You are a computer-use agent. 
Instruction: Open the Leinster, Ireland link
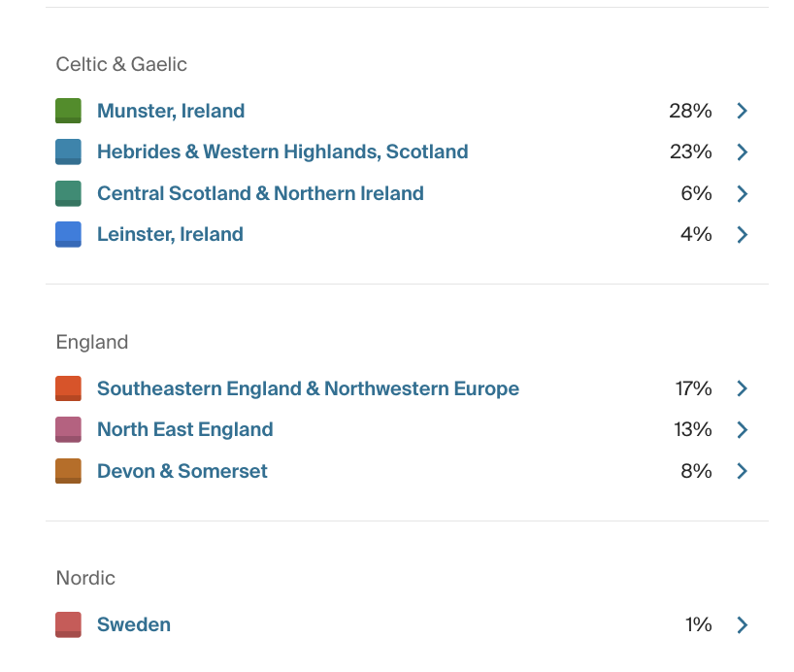point(170,235)
